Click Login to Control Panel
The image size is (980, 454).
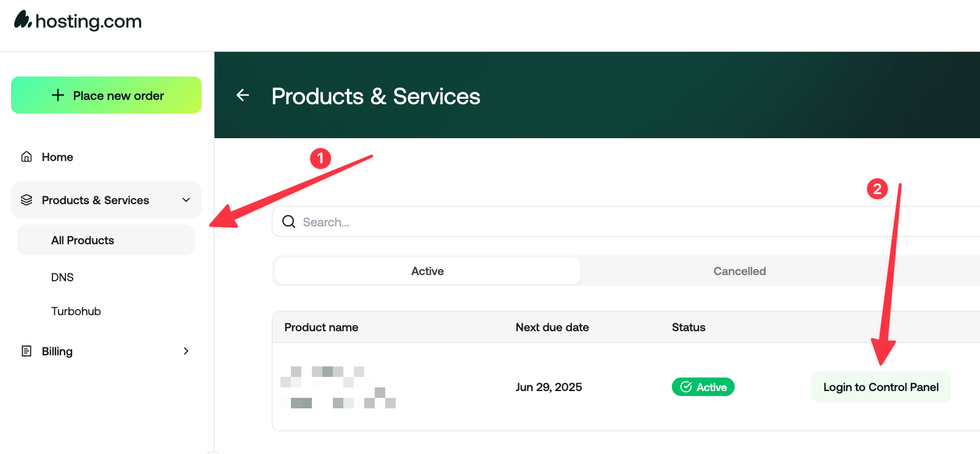[881, 387]
